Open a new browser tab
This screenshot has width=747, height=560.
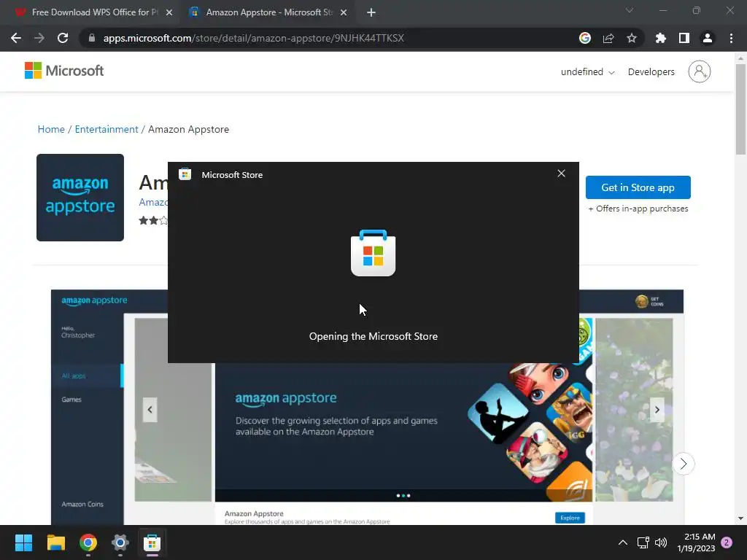[371, 12]
